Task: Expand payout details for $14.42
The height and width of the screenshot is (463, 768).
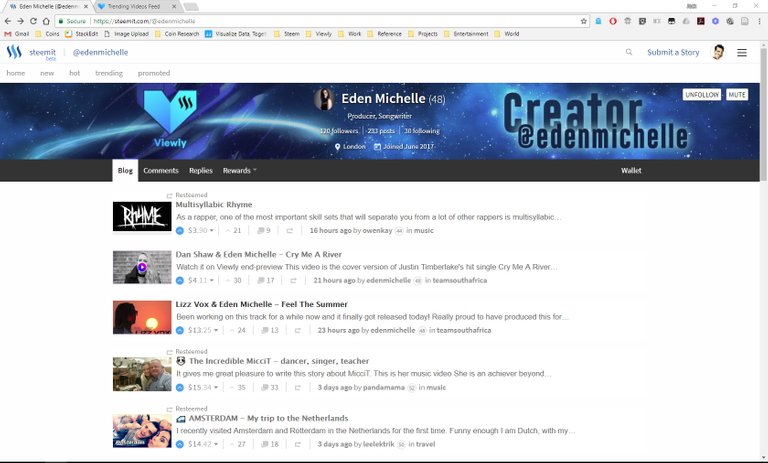Action: [x=203, y=444]
